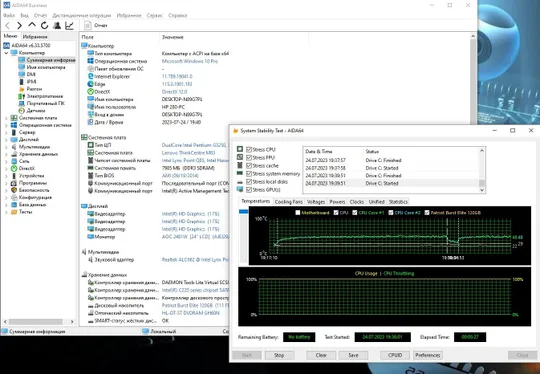Refresh the AIDA64 view
This screenshot has width=540, height=374.
[x=44, y=25]
